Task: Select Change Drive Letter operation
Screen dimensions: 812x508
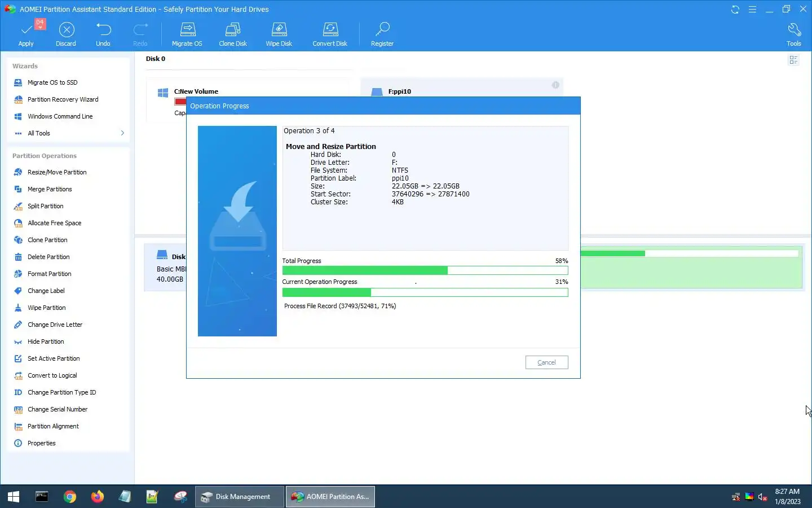Action: point(55,325)
